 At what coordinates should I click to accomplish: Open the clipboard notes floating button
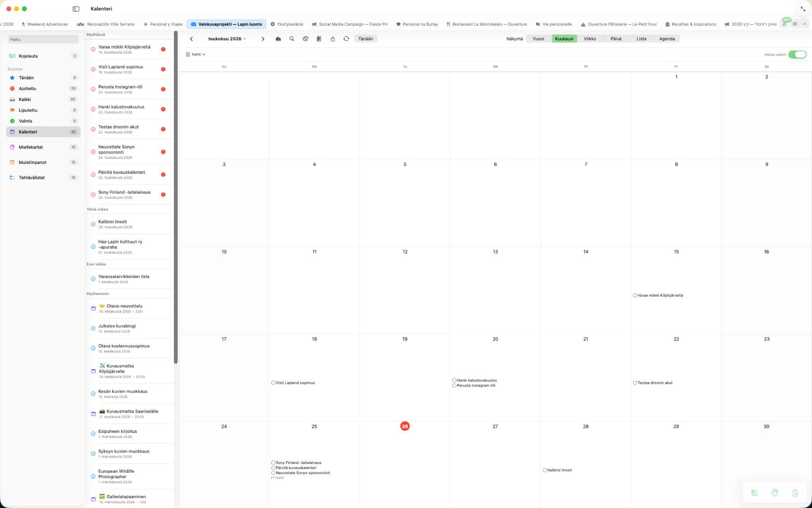click(795, 493)
